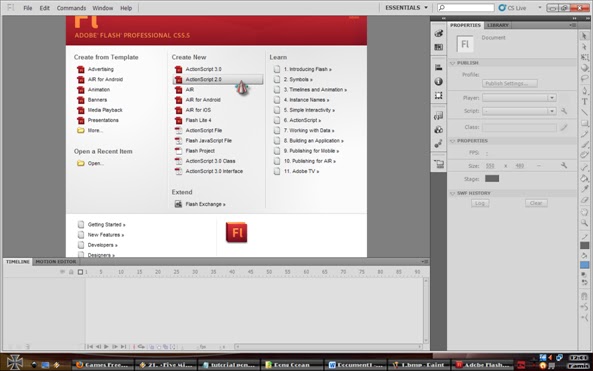The height and width of the screenshot is (371, 593).
Task: Open the Player dropdown
Action: (519, 98)
